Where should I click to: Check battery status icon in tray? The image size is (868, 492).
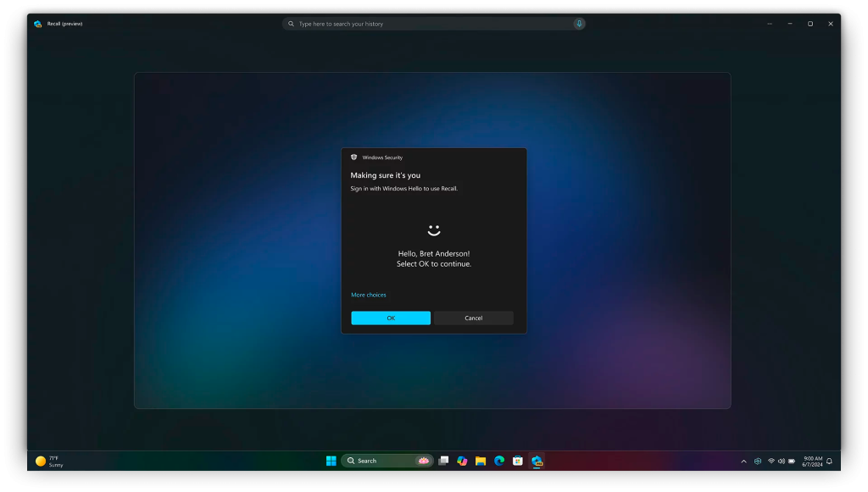point(792,461)
